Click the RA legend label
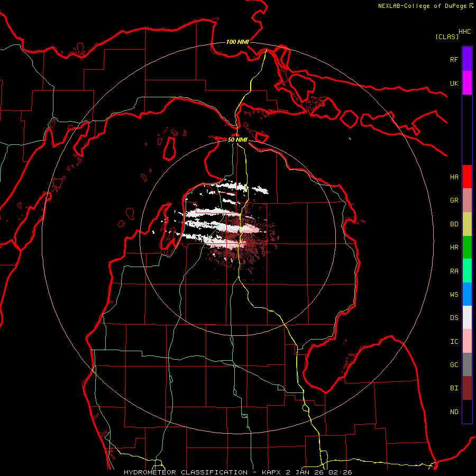Screen dimensions: 476x476 454,271
